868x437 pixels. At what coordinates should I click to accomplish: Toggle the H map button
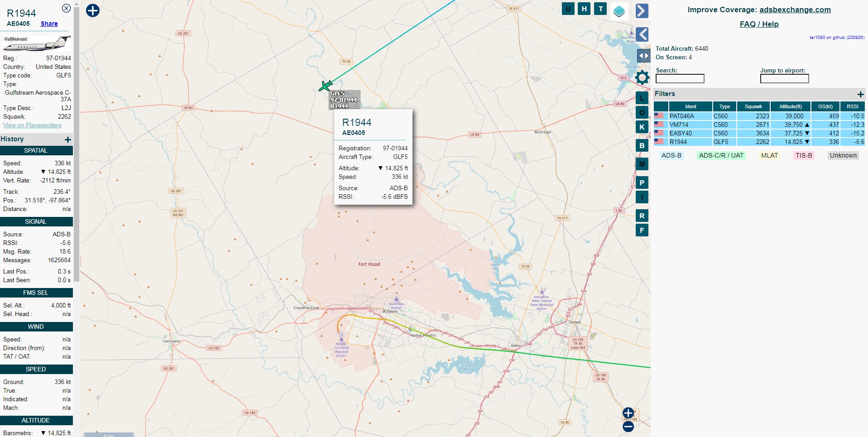pyautogui.click(x=584, y=9)
